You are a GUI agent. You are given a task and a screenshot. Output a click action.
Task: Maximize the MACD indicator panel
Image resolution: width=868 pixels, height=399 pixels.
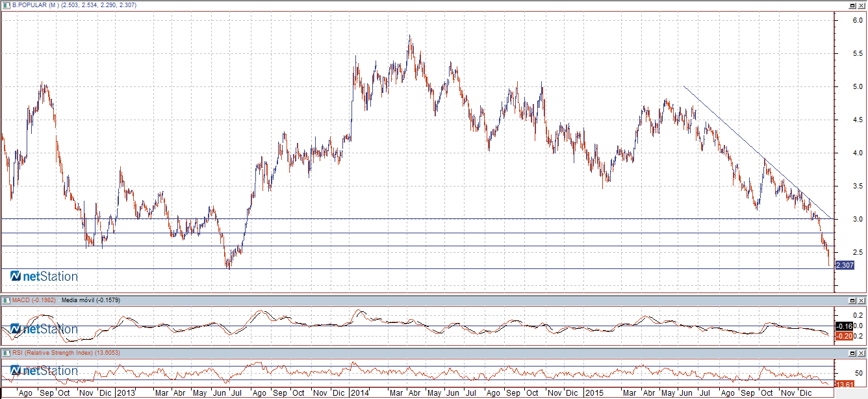(x=852, y=300)
